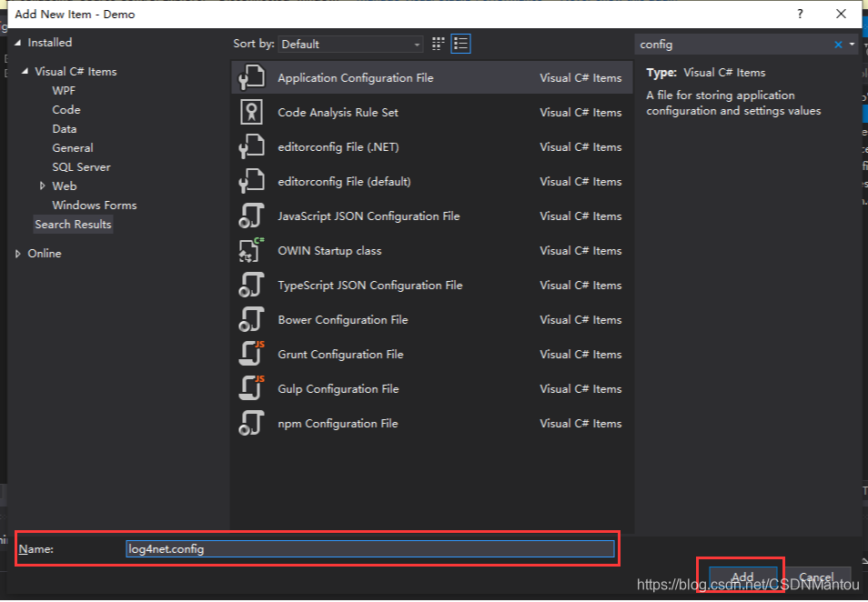Click the npm Configuration File icon
Screen dimensions: 868x602
tap(251, 423)
